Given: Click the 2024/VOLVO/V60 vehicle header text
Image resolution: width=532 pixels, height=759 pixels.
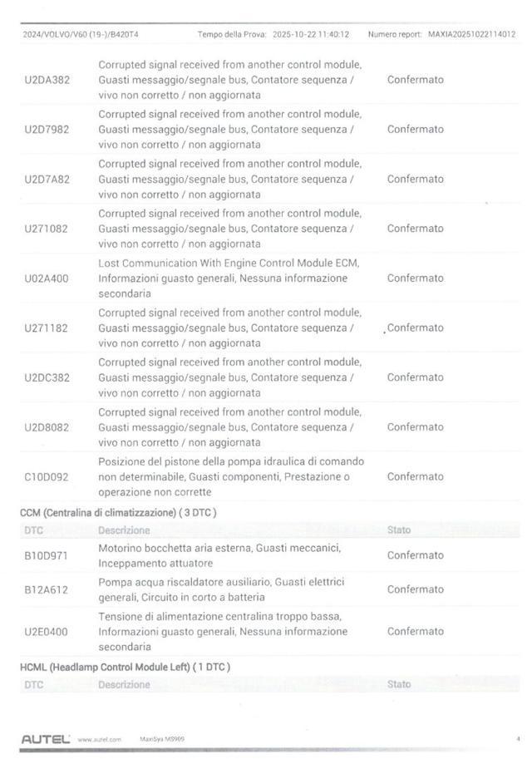Looking at the screenshot, I should [x=81, y=35].
